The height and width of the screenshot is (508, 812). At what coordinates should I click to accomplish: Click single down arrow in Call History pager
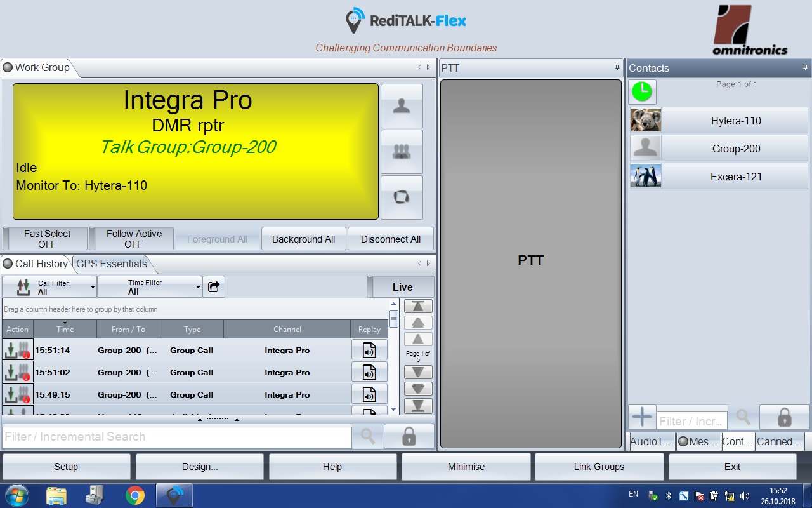pos(418,372)
